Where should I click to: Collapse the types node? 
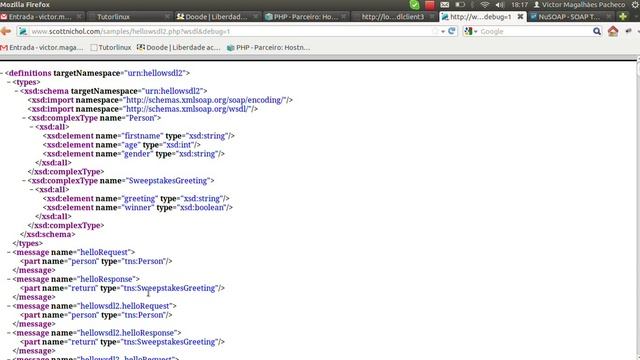click(x=9, y=82)
